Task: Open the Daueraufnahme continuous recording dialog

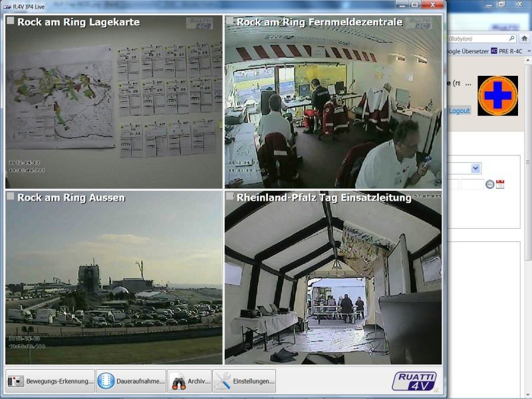Action: [x=131, y=381]
